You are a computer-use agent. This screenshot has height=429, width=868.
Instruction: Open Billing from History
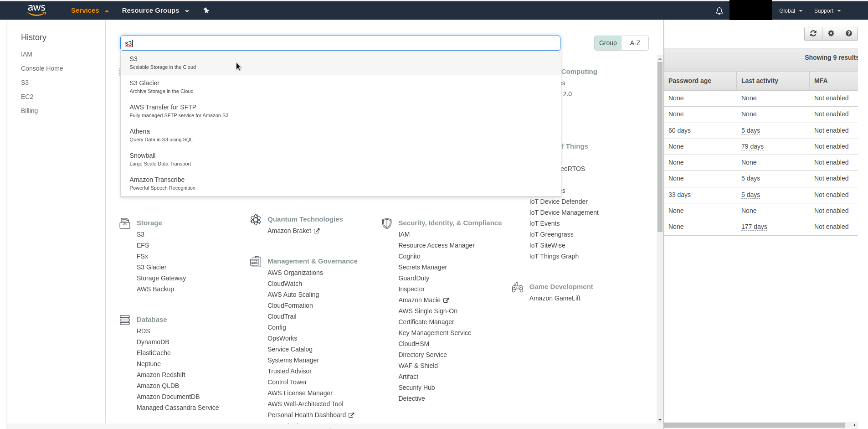tap(29, 111)
